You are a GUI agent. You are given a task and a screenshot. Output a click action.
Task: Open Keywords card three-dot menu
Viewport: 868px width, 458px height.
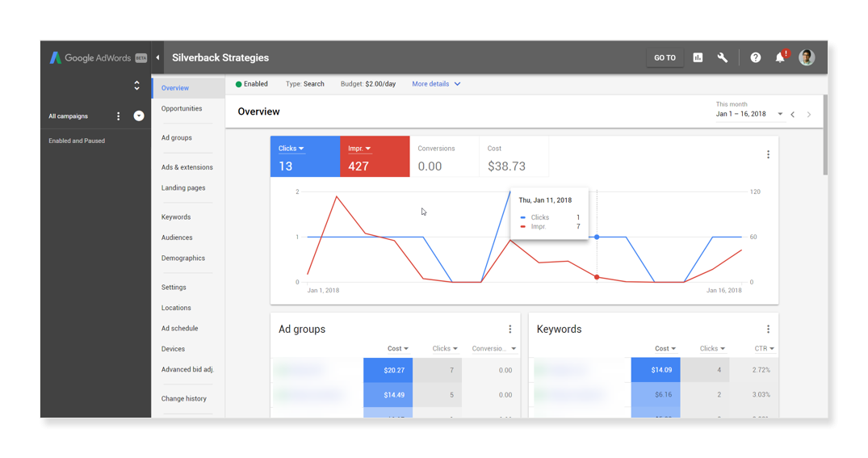coord(768,329)
